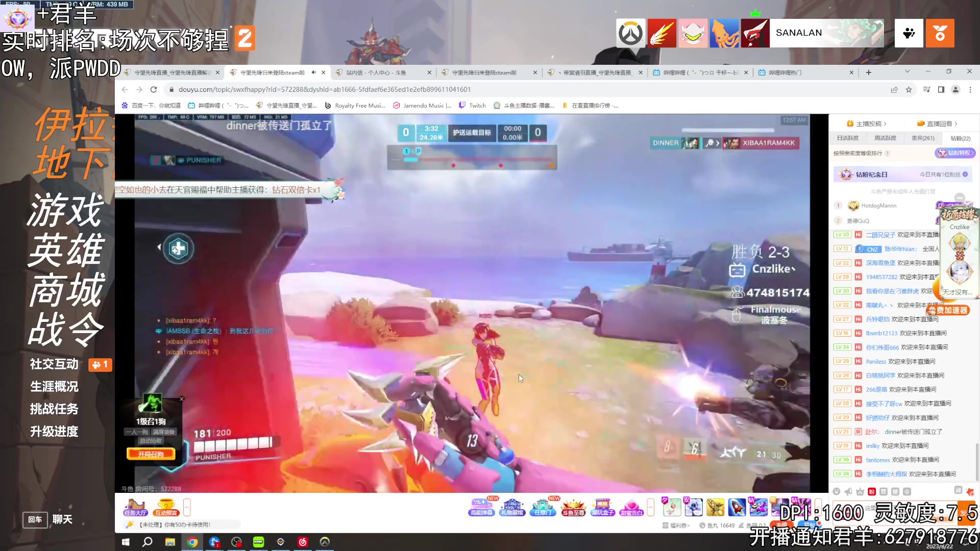Open 任务大厅 task hall icon

(x=135, y=507)
